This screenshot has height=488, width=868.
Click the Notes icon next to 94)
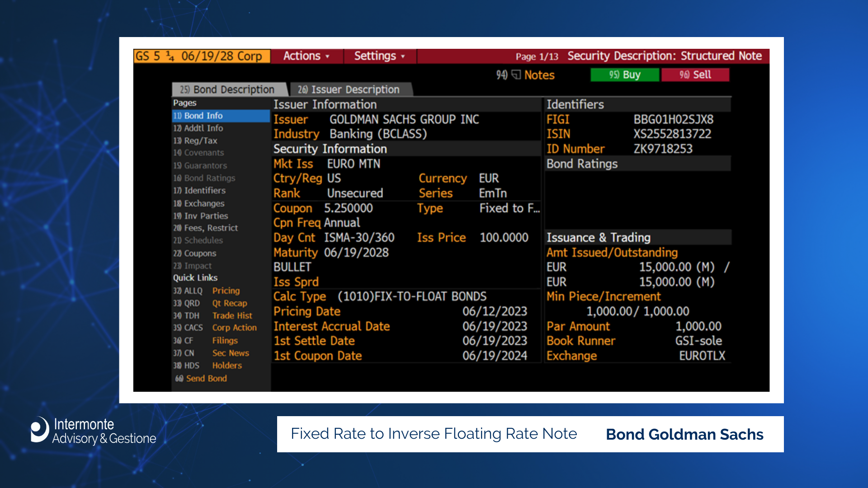516,75
